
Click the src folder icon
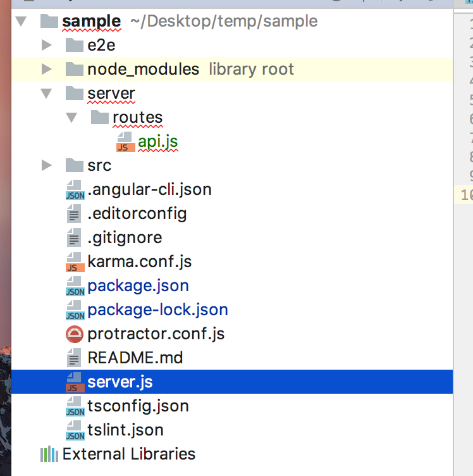point(75,165)
